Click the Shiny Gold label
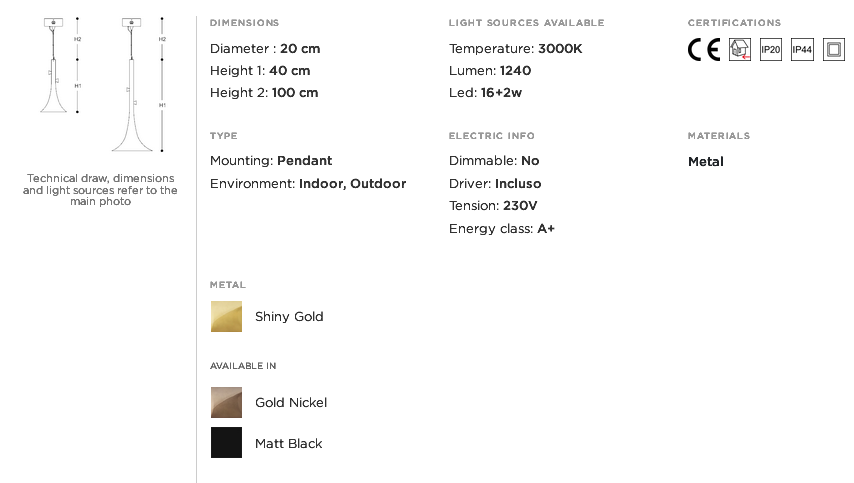This screenshot has height=483, width=854. click(289, 316)
